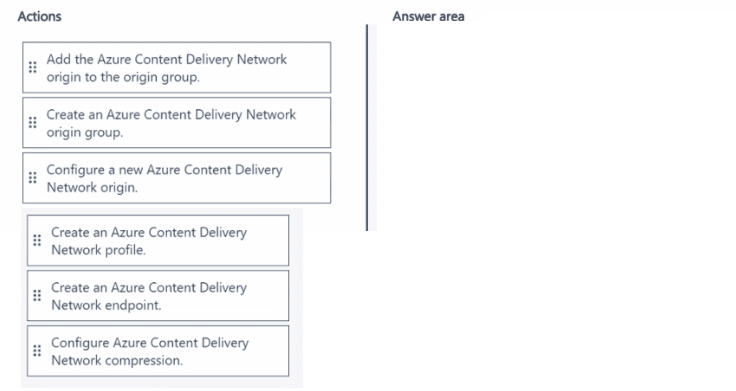This screenshot has width=736, height=391.
Task: Click the vertical divider bar beside the answer area
Action: pyautogui.click(x=368, y=128)
